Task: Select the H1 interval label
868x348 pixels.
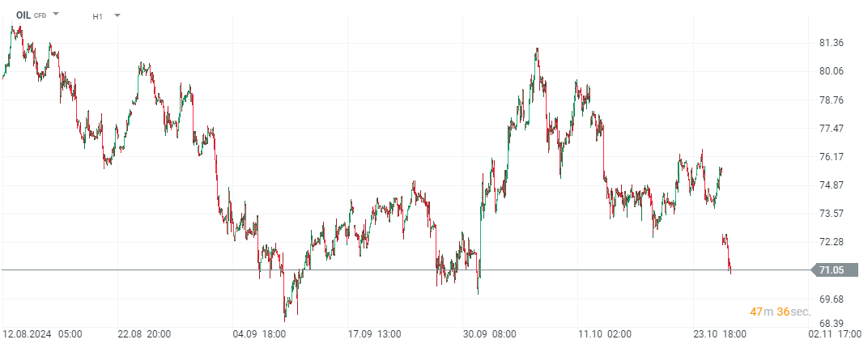Action: pos(97,15)
